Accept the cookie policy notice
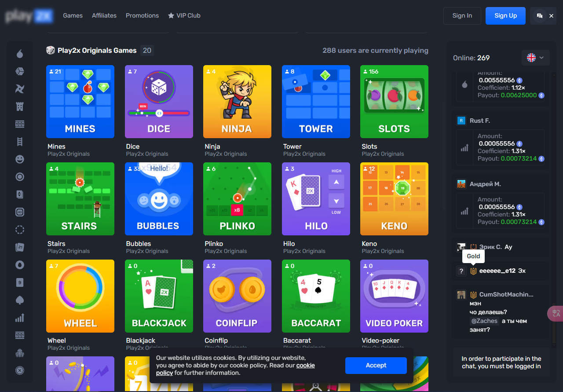The image size is (563, 392). pos(376,365)
